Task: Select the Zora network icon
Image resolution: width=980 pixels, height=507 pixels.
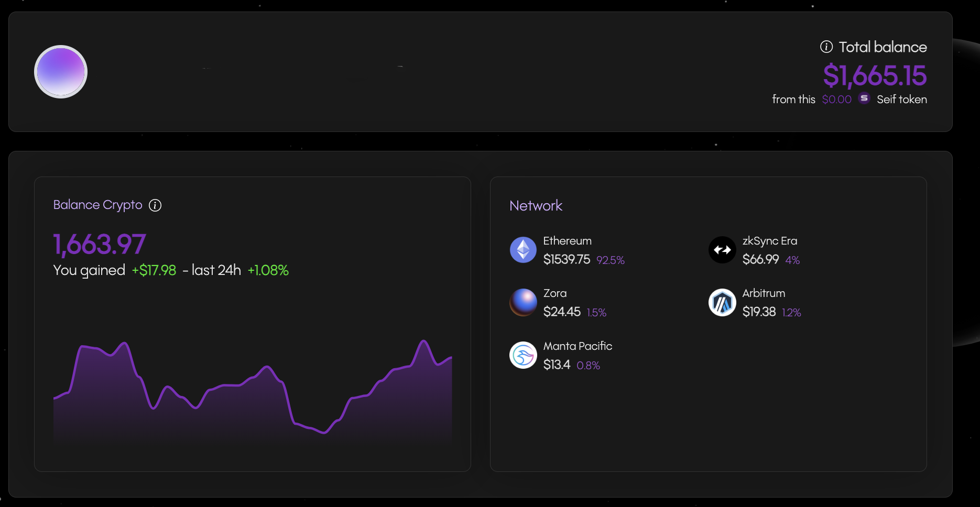Action: 523,302
